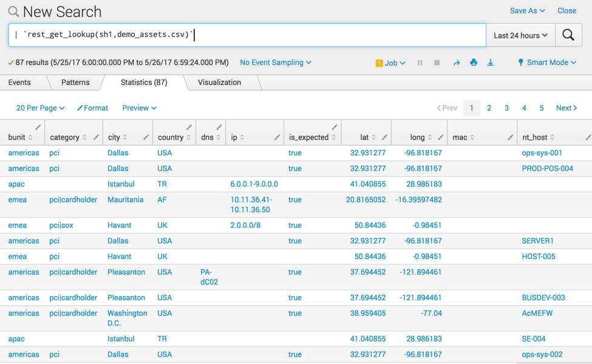Edit the ip column with pencil icon
This screenshot has height=364, width=592.
[x=277, y=137]
